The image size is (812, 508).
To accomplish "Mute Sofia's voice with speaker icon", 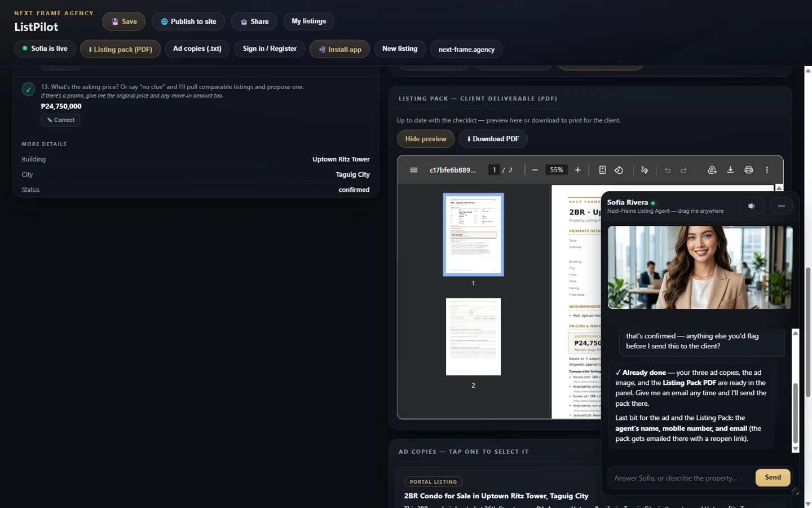I will click(x=751, y=206).
